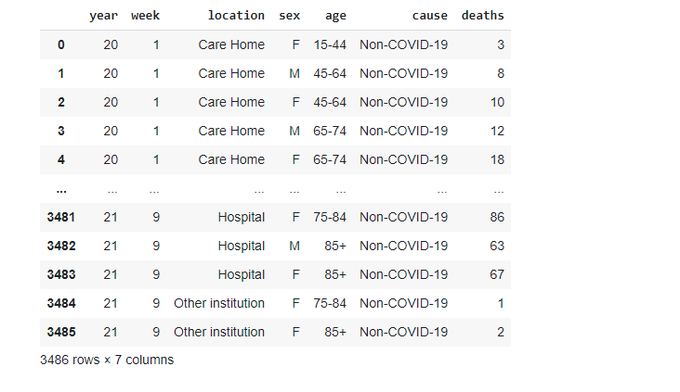Click the 'cause' column header
680x392 pixels.
[429, 16]
